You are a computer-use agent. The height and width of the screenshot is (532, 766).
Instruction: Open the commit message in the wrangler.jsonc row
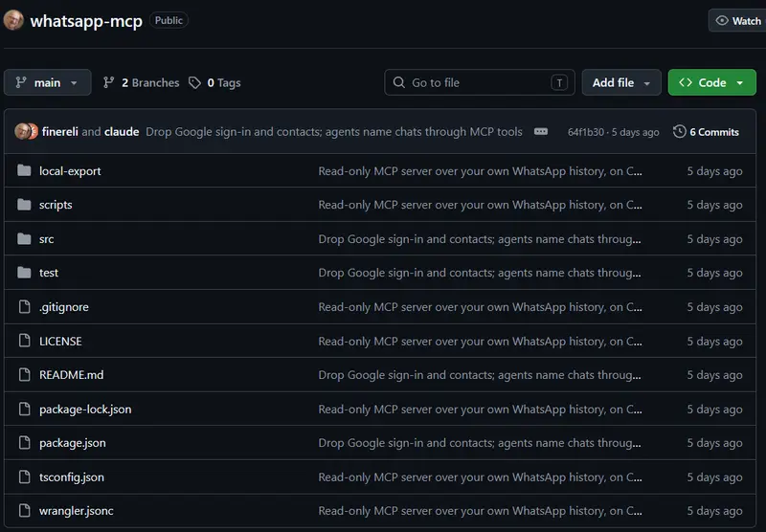(481, 511)
